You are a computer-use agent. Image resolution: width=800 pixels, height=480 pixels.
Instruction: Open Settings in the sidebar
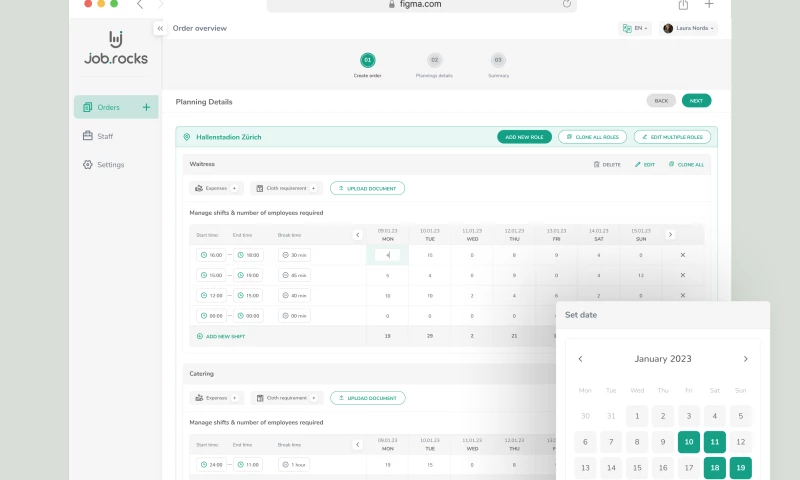click(104, 165)
